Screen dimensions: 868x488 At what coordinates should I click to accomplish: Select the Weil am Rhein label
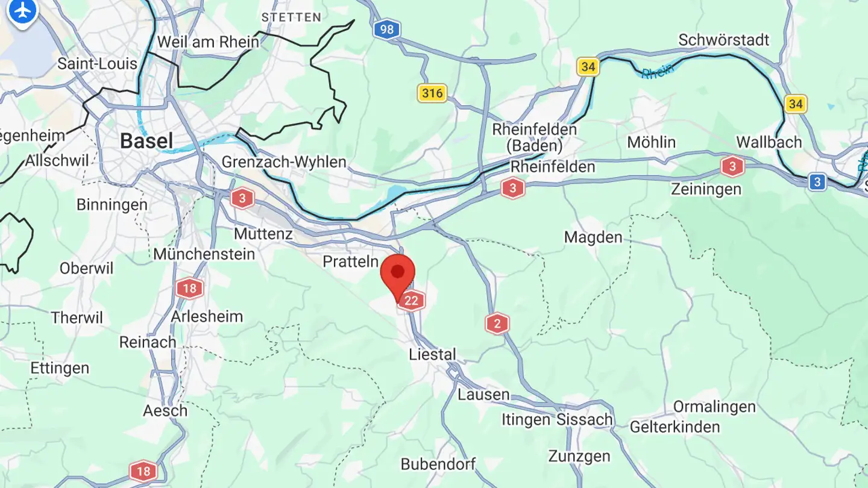(x=208, y=42)
